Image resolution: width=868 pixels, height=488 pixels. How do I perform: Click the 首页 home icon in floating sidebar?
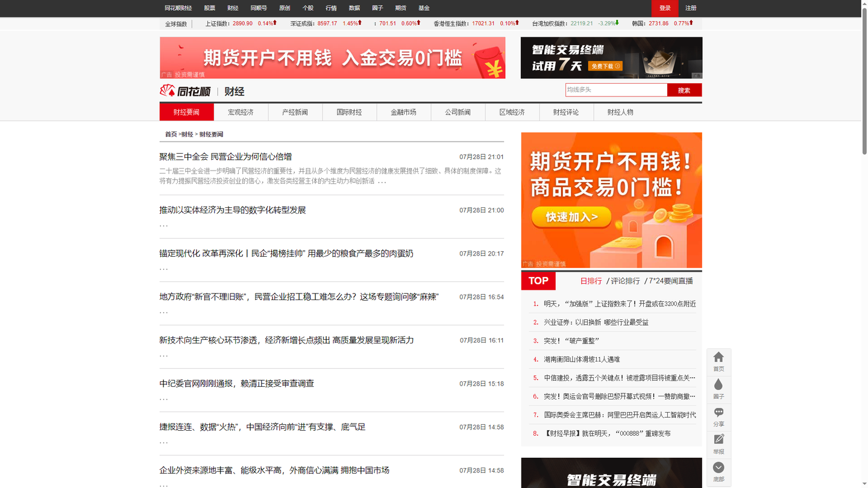point(719,362)
